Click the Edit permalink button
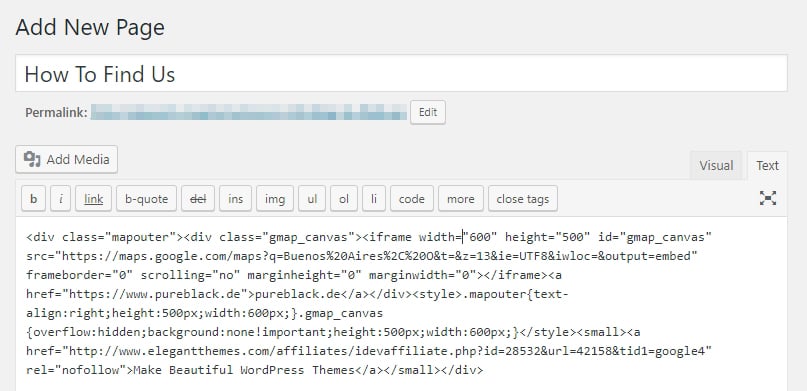The width and height of the screenshot is (807, 391). point(428,112)
